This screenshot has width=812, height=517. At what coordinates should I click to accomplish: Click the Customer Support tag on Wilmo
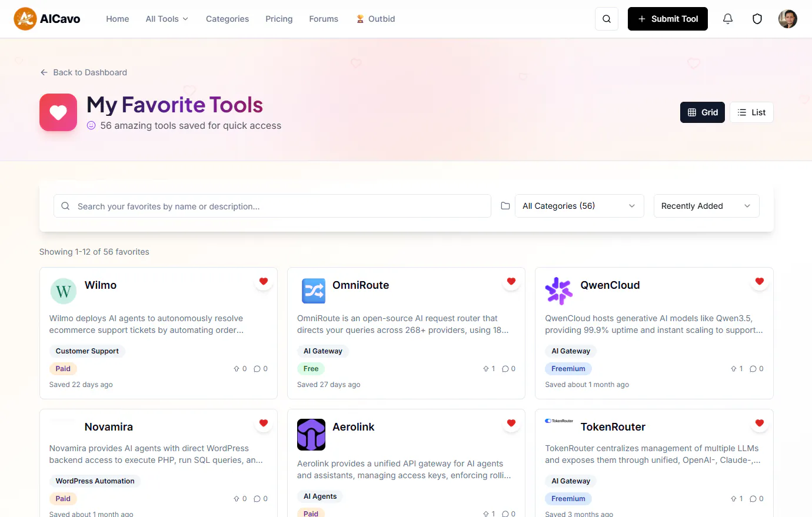point(87,351)
